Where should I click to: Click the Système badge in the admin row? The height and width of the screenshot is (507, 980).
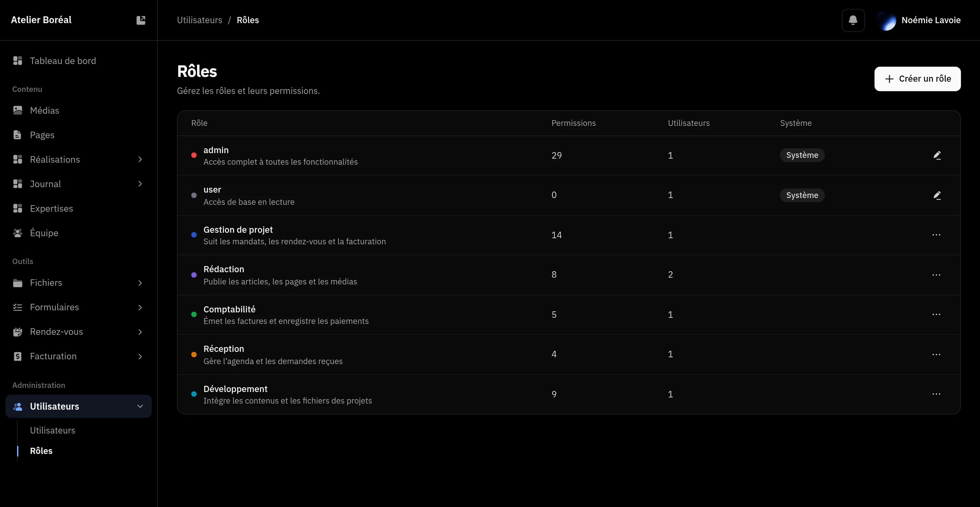click(802, 155)
